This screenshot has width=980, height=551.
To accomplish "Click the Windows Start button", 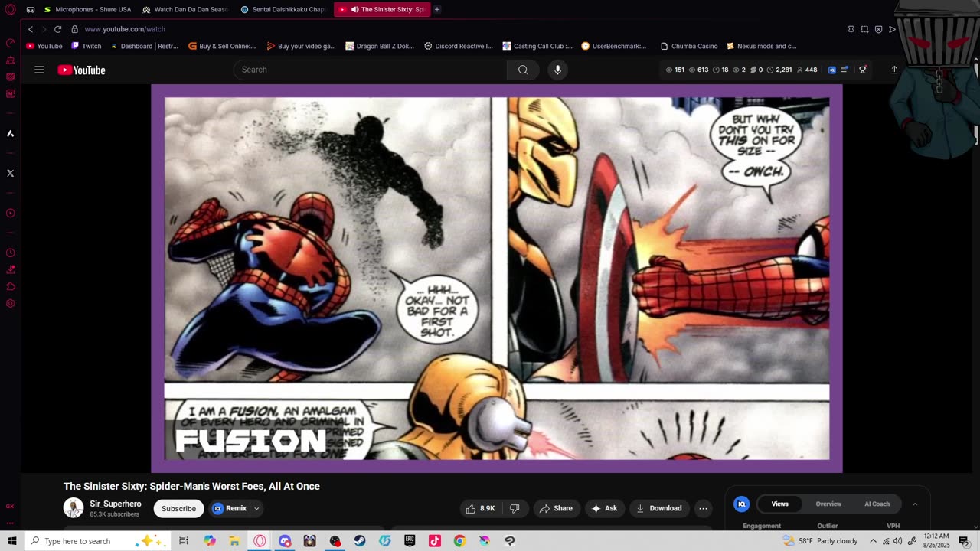I will (x=12, y=541).
